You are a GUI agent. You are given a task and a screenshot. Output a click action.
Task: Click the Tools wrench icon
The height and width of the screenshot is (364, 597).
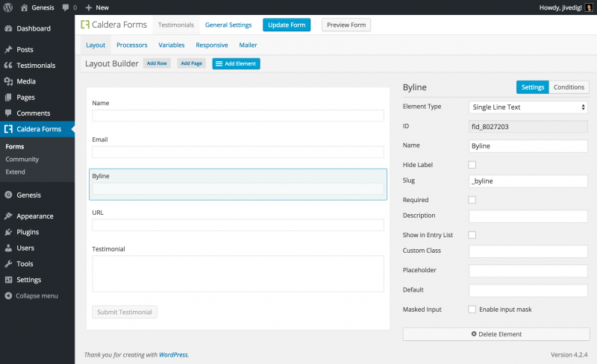tap(8, 264)
